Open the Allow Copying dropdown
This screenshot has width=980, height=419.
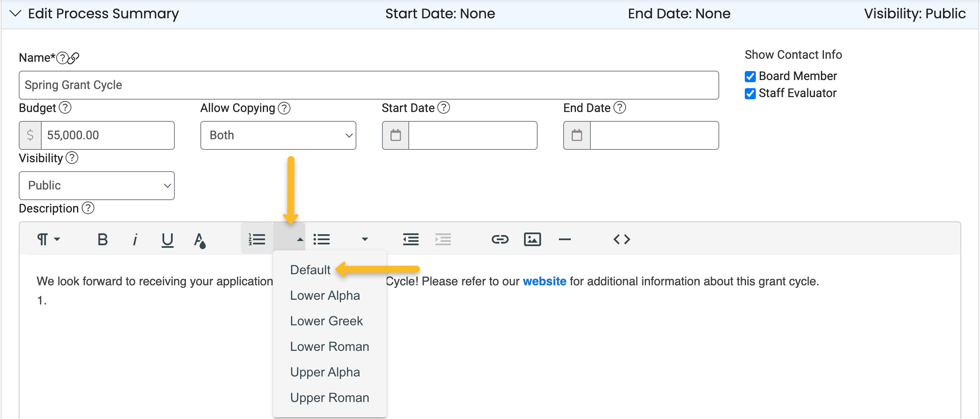click(278, 135)
